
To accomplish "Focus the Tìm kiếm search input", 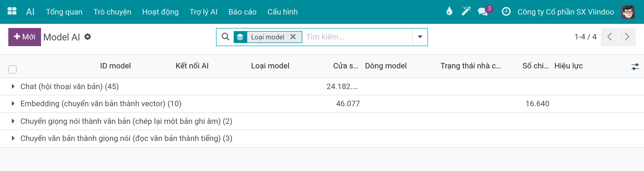I will [358, 37].
